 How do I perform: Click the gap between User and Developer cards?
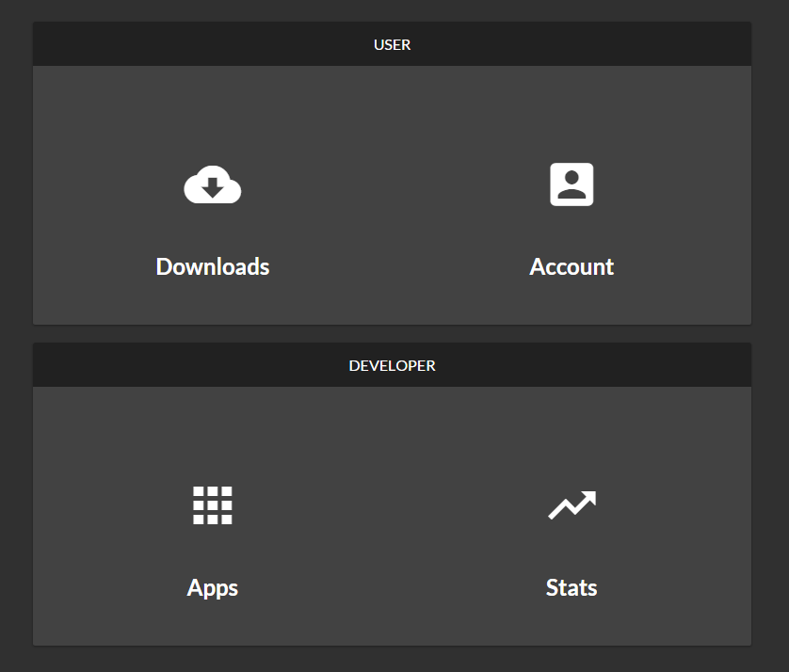[392, 334]
